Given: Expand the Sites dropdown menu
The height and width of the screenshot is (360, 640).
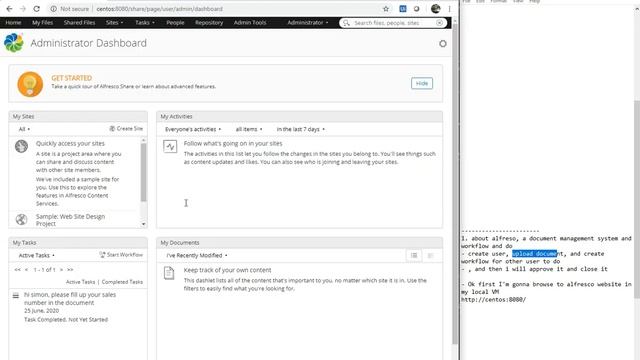Looking at the screenshot, I should tap(114, 22).
